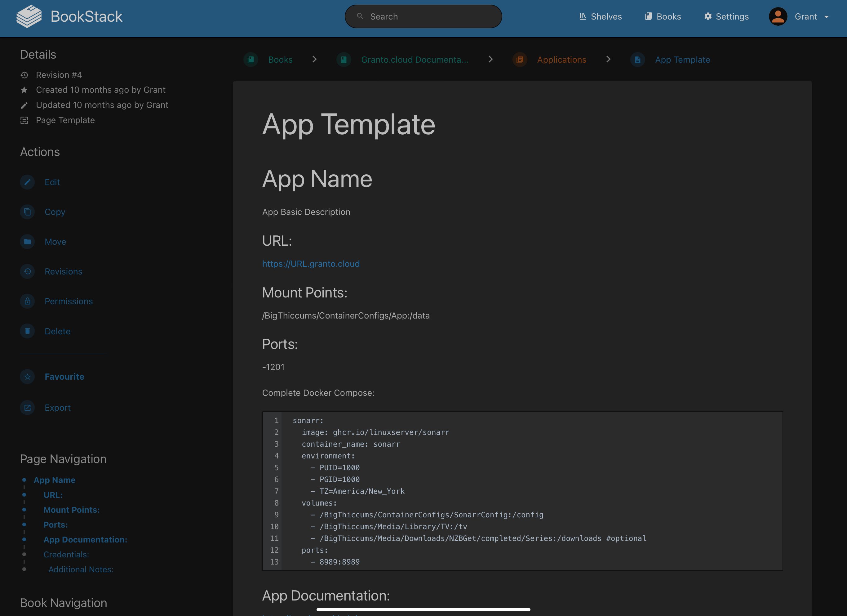Click the Delete trash icon

27,331
